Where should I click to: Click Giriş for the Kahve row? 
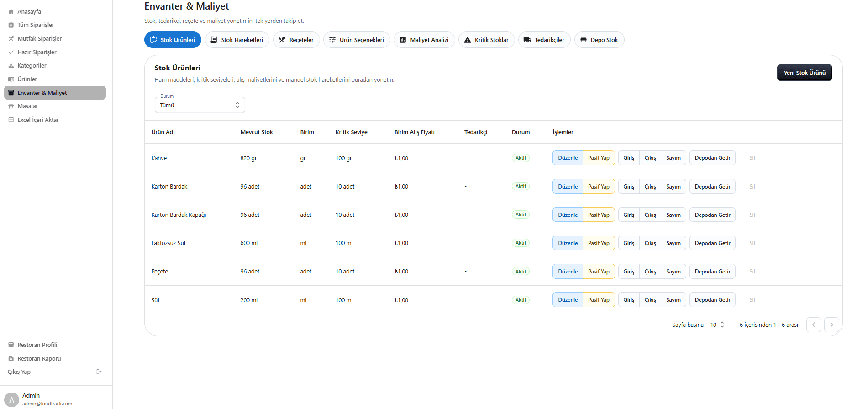(629, 158)
